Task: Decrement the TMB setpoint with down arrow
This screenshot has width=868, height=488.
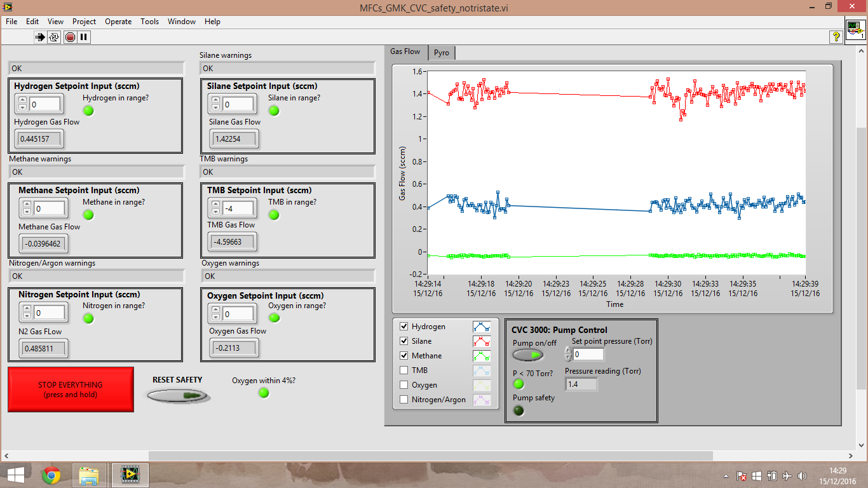Action: click(216, 212)
